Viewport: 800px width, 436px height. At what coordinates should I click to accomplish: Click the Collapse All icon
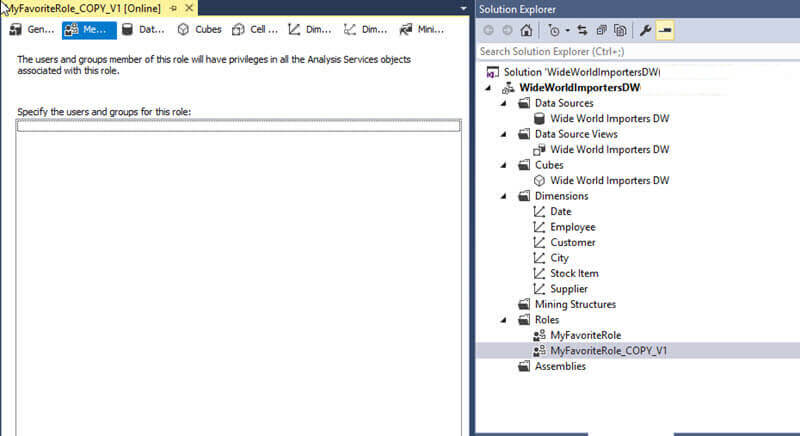pyautogui.click(x=602, y=31)
